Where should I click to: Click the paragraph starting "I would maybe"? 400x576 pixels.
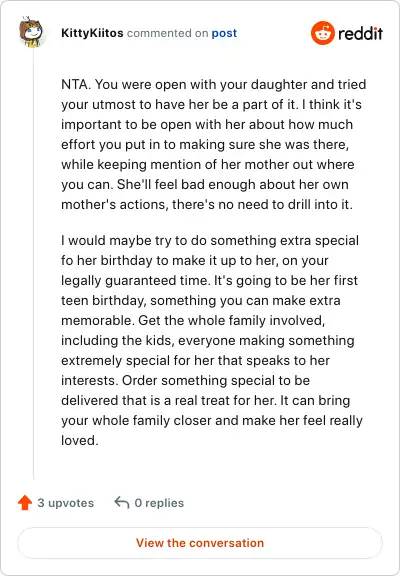point(212,340)
